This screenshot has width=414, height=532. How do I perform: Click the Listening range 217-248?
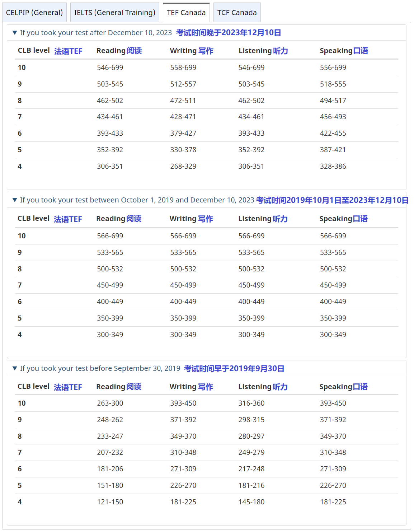pos(251,469)
